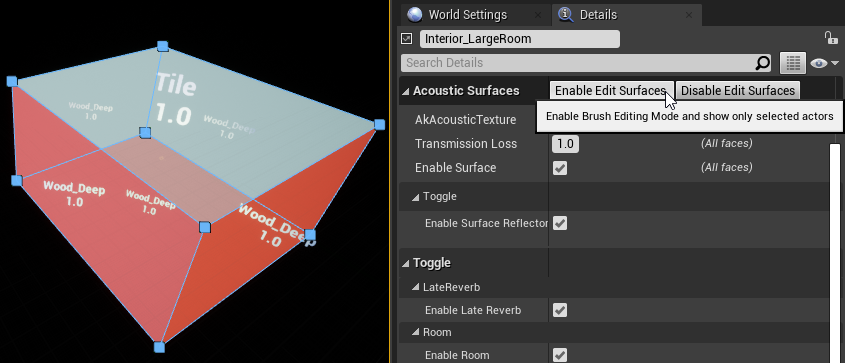Click the eye view options icon
The image size is (845, 363).
825,64
